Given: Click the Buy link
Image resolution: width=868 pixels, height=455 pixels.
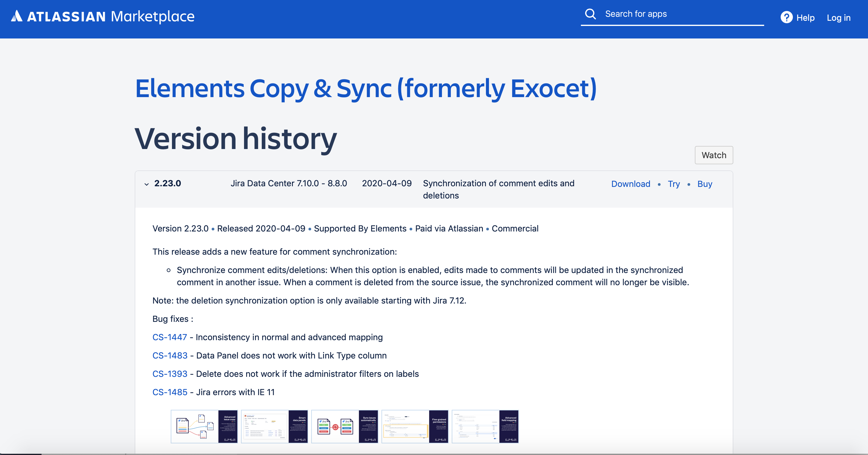Looking at the screenshot, I should (705, 184).
